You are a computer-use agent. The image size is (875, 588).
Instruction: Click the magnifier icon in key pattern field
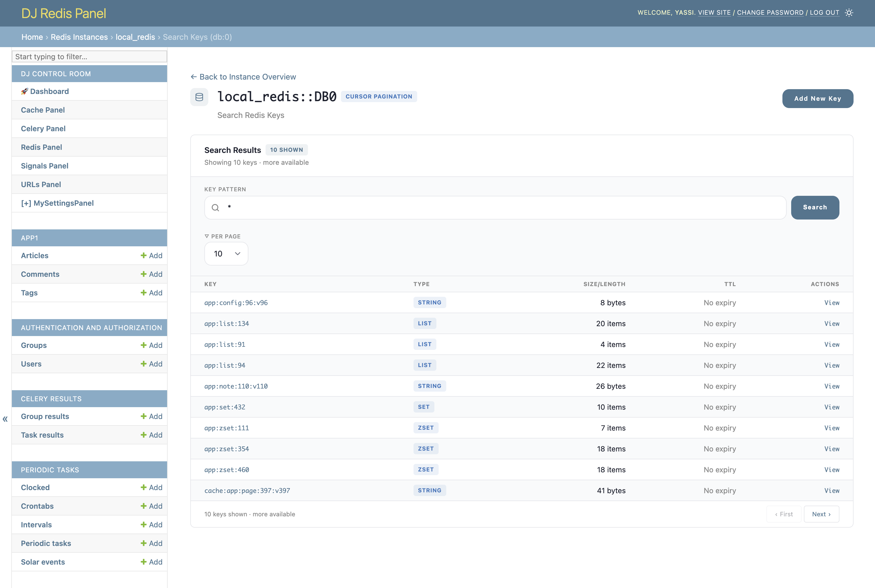pyautogui.click(x=215, y=207)
